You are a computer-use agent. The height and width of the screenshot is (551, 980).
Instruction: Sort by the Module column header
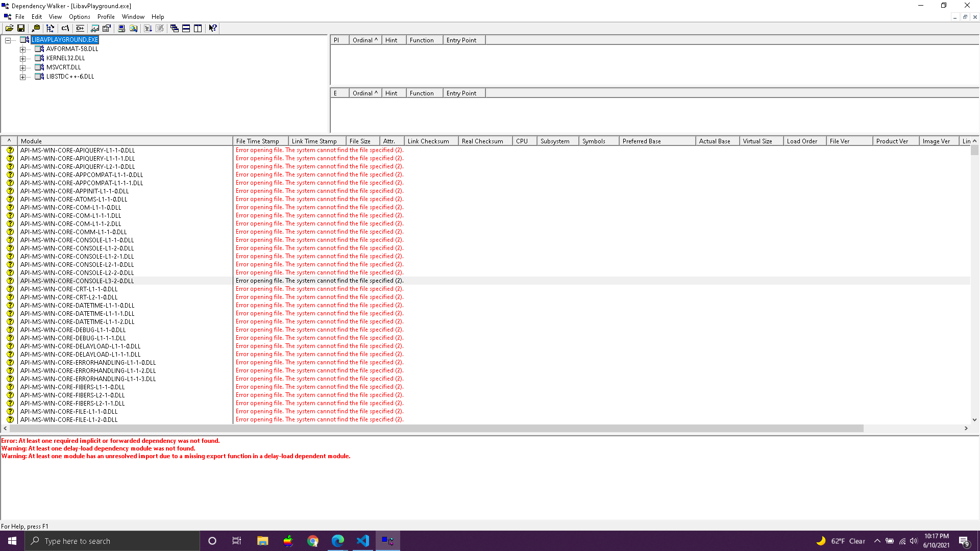click(x=125, y=141)
